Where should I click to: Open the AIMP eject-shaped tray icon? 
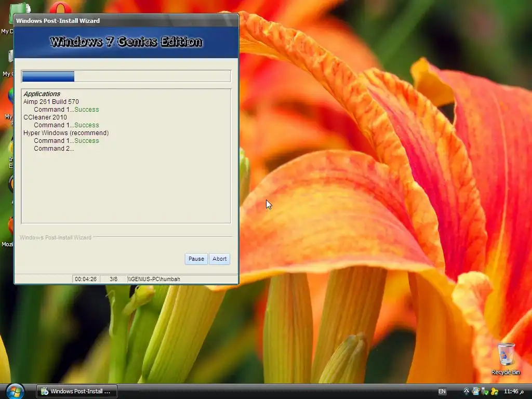tap(467, 392)
